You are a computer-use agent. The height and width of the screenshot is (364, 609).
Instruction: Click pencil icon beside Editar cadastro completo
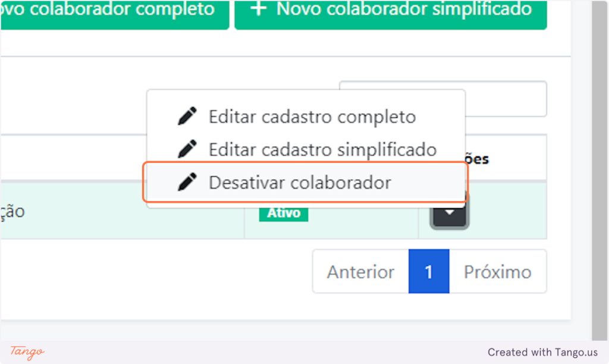pos(187,116)
